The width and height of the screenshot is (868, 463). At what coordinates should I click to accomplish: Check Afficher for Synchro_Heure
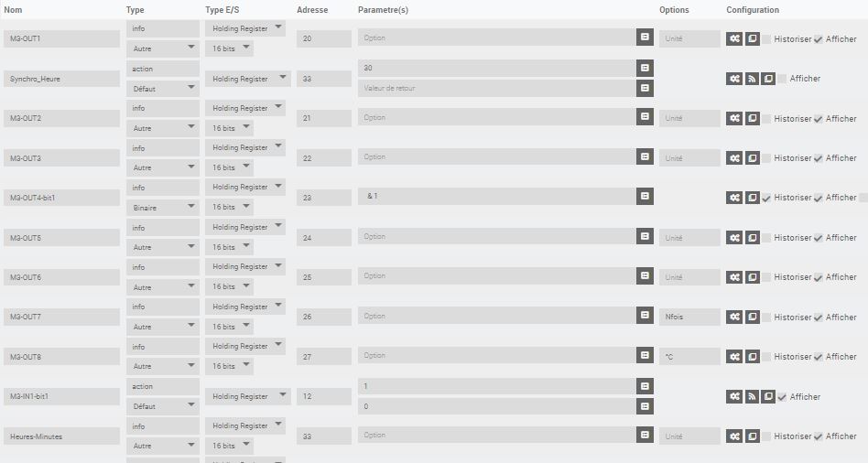(x=782, y=79)
